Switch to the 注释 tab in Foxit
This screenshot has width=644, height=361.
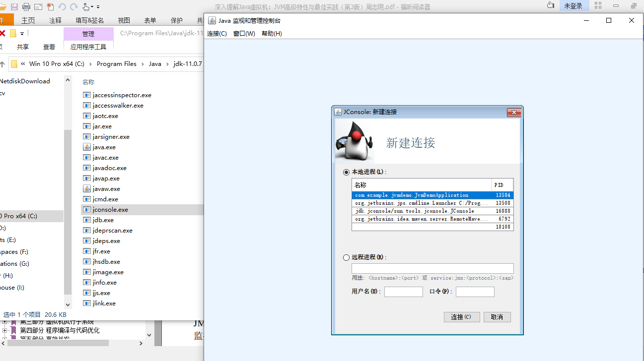click(56, 20)
